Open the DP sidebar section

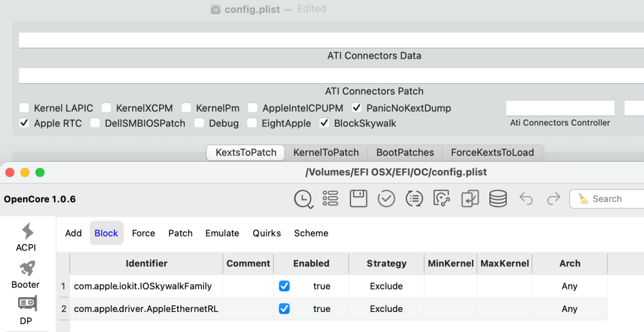(x=26, y=310)
